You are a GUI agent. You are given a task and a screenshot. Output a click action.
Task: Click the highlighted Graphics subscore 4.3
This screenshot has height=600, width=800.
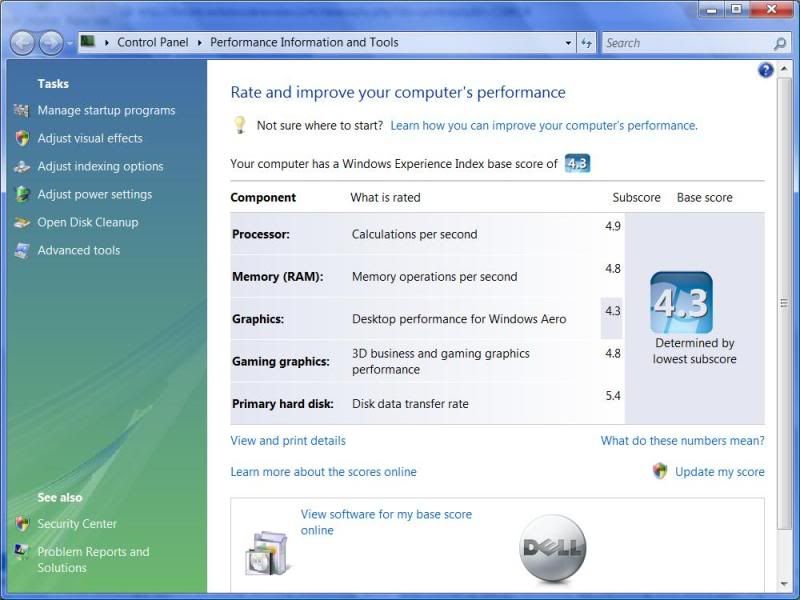click(x=613, y=311)
